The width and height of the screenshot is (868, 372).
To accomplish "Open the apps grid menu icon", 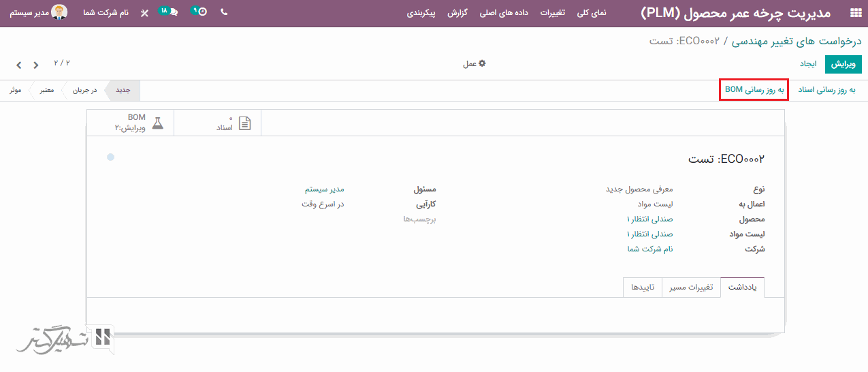I will coord(854,13).
